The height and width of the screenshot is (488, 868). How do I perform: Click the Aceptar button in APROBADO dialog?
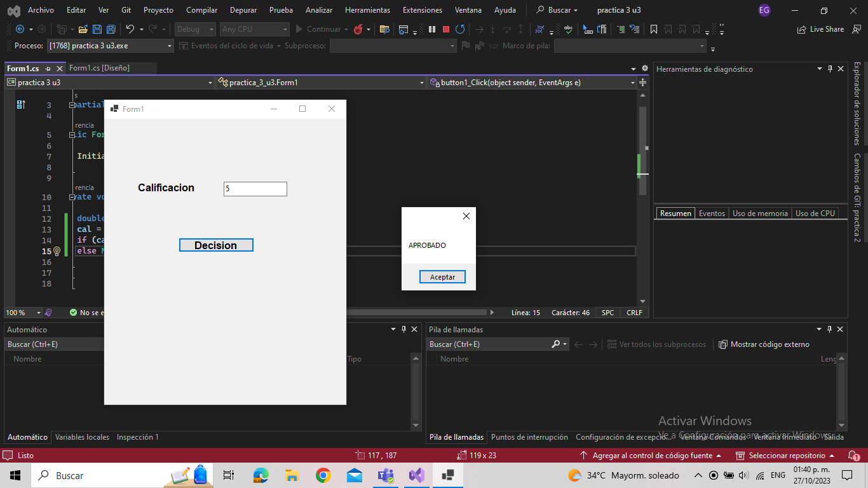(x=442, y=276)
